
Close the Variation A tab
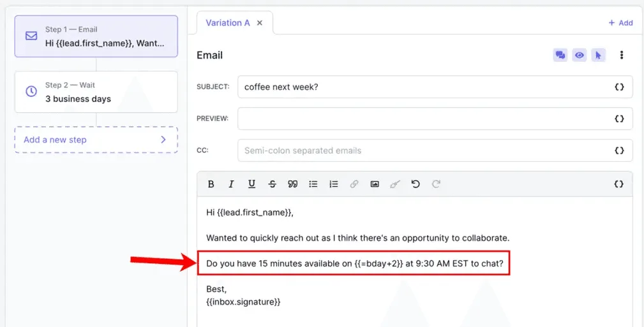260,23
